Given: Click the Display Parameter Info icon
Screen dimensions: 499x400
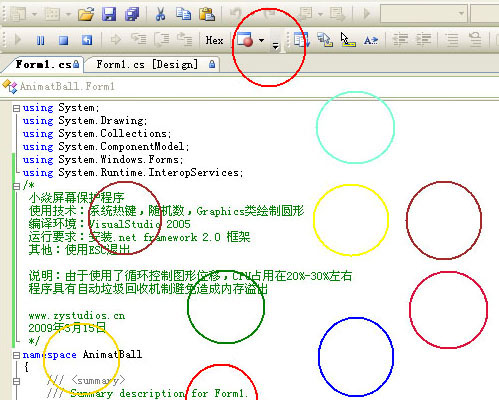Looking at the screenshot, I should [325, 40].
